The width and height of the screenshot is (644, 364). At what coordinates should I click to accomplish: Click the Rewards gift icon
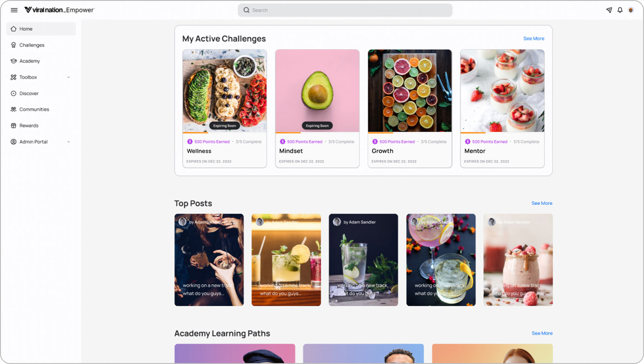[13, 126]
